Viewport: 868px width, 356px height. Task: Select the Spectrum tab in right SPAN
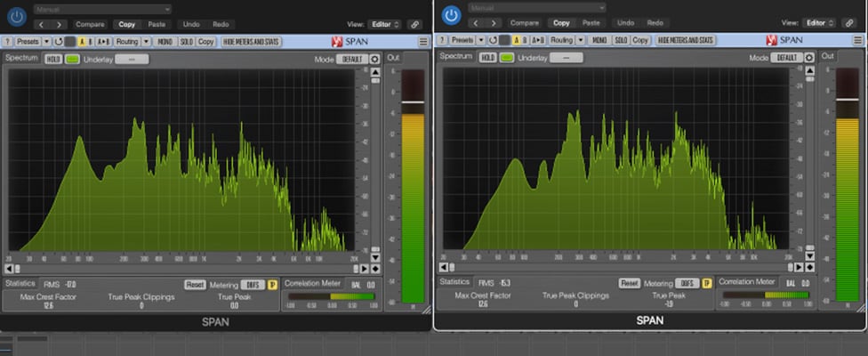[456, 56]
